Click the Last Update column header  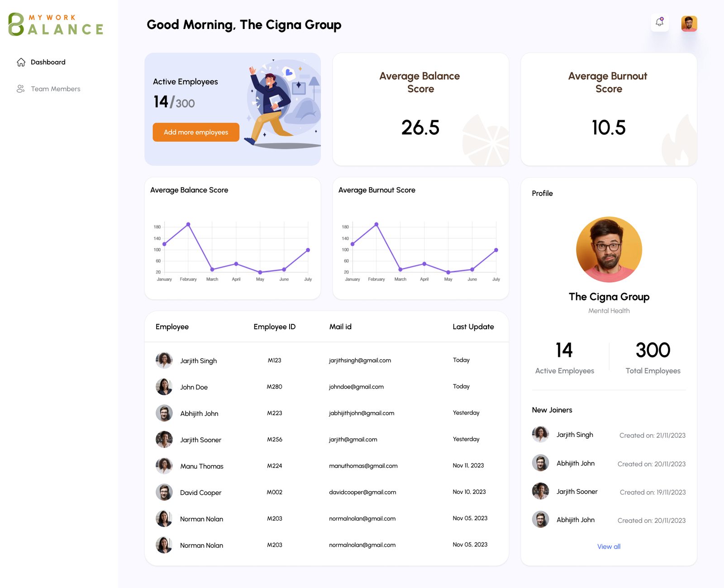pos(473,327)
